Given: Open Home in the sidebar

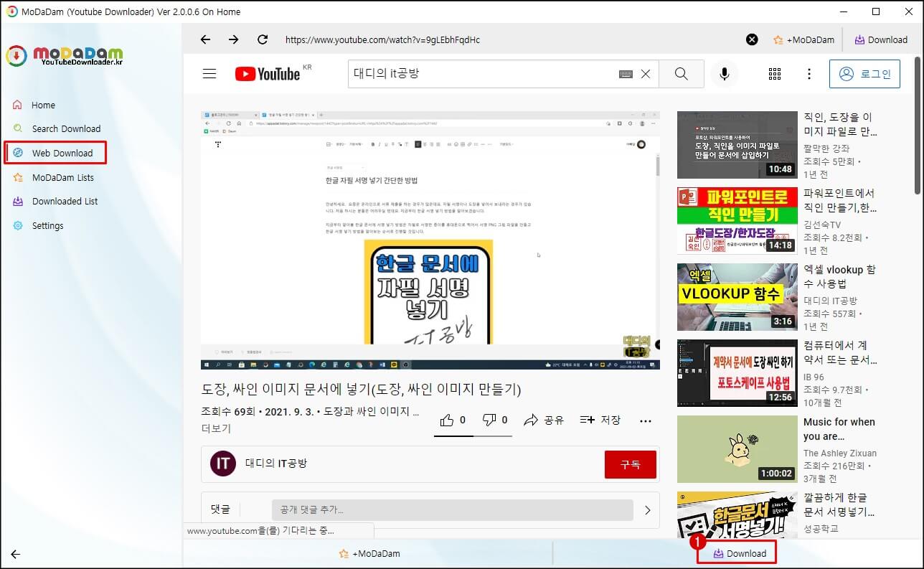Looking at the screenshot, I should pyautogui.click(x=43, y=105).
